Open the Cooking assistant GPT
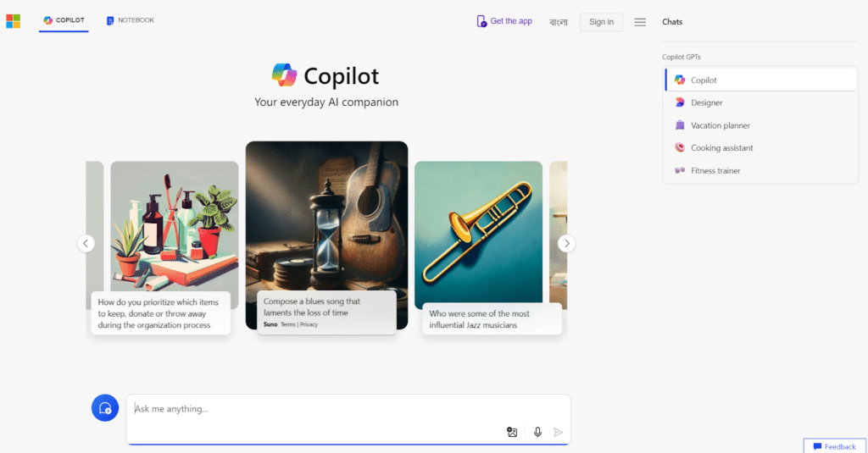868x453 pixels. 760,147
